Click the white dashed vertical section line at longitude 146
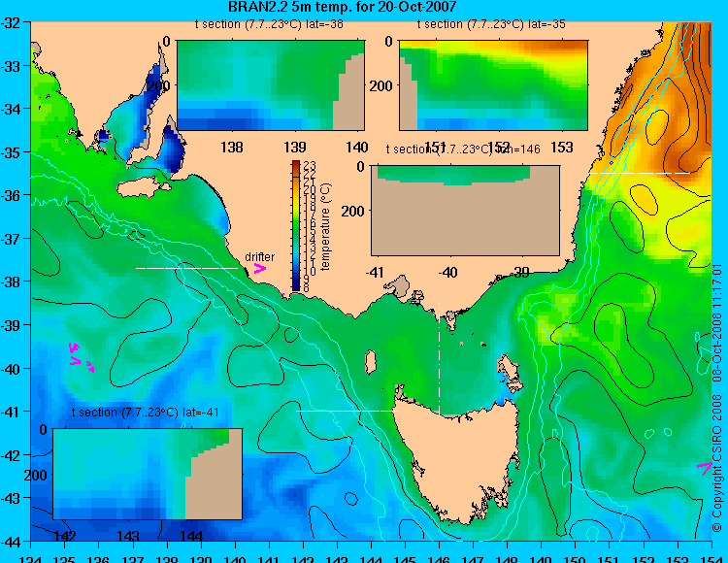Screen dimensions: 728x563 point(439,358)
